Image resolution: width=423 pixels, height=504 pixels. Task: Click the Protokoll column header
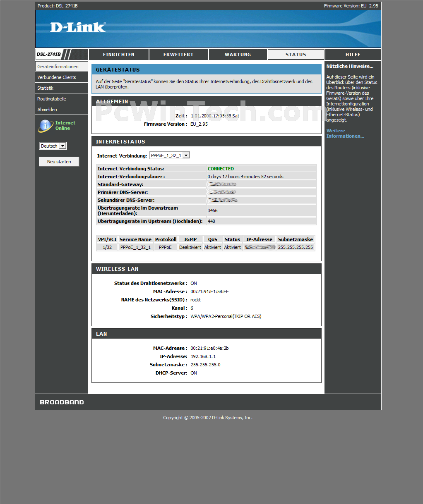click(x=166, y=239)
